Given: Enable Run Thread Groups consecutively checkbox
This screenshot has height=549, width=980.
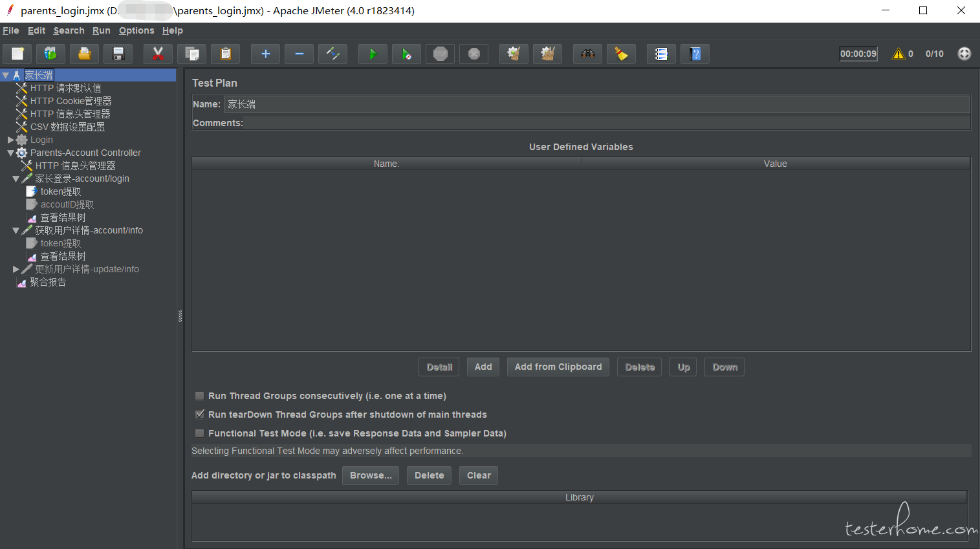Looking at the screenshot, I should click(200, 396).
